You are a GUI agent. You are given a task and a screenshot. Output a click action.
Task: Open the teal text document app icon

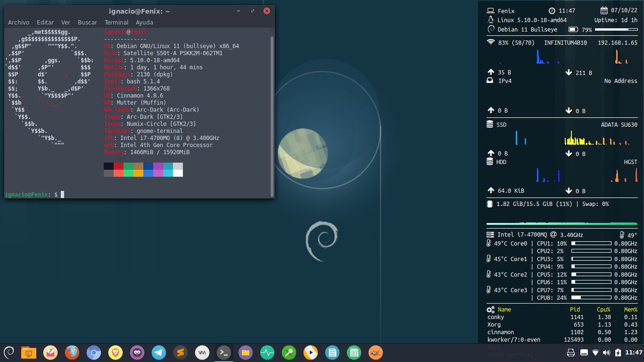pyautogui.click(x=332, y=352)
